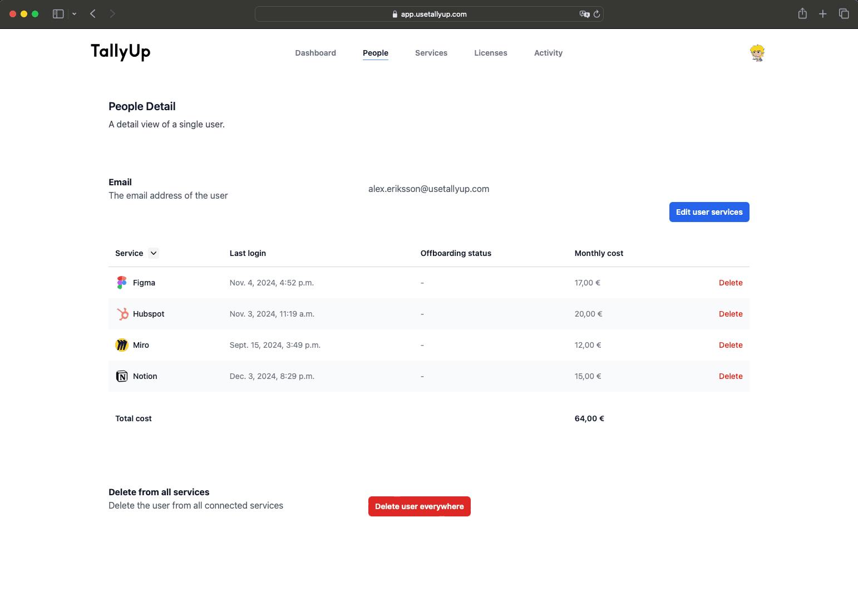Open the Activity navigation tab
The image size is (858, 616).
(x=548, y=53)
